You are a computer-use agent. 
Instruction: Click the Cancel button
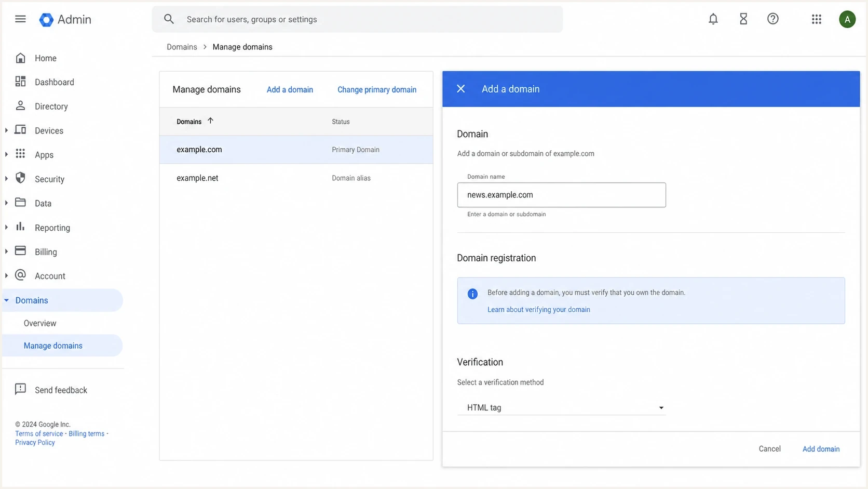(x=769, y=448)
